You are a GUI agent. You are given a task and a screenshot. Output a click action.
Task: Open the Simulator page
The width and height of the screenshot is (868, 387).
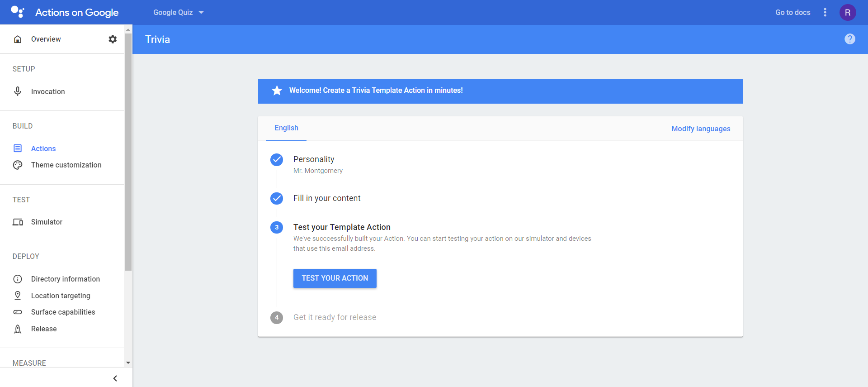[x=47, y=222]
